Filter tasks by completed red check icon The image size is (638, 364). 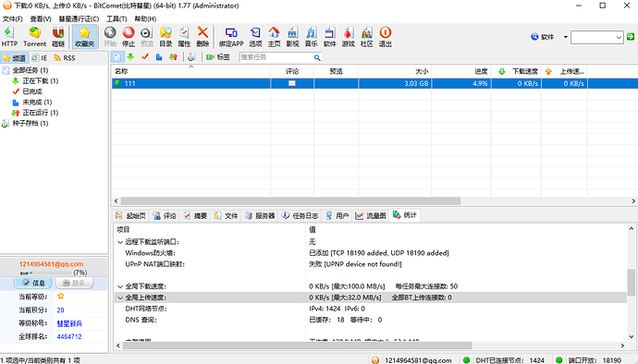click(x=145, y=57)
